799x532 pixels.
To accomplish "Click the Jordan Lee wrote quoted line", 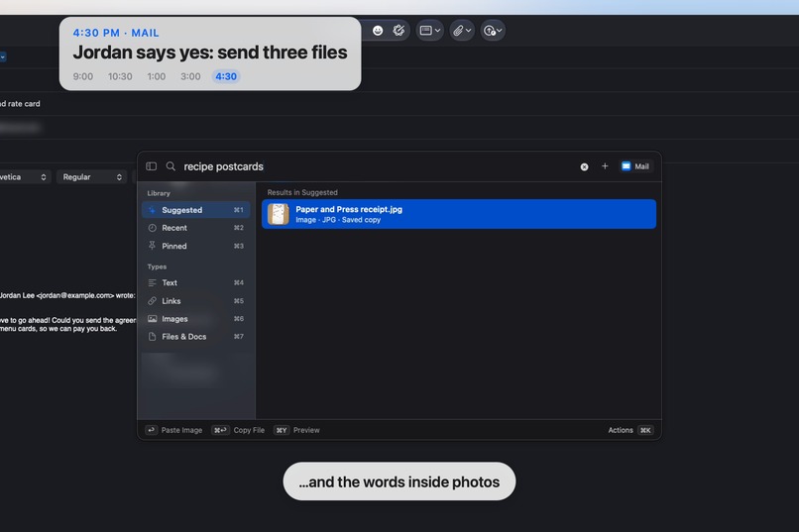I will pyautogui.click(x=67, y=295).
